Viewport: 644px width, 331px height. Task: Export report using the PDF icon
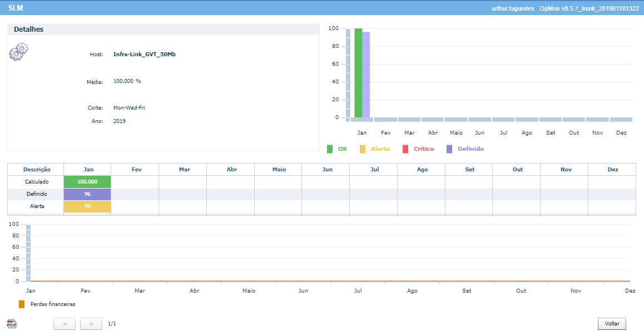[x=12, y=324]
